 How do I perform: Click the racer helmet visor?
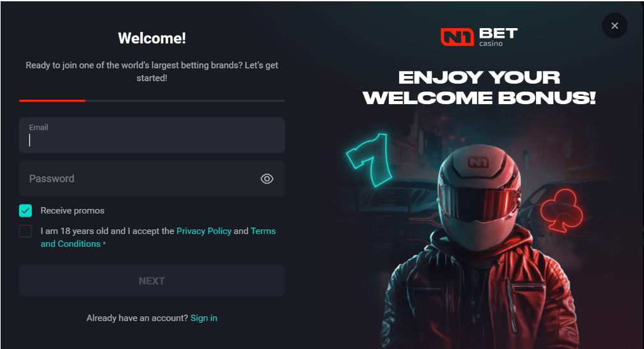click(x=478, y=201)
